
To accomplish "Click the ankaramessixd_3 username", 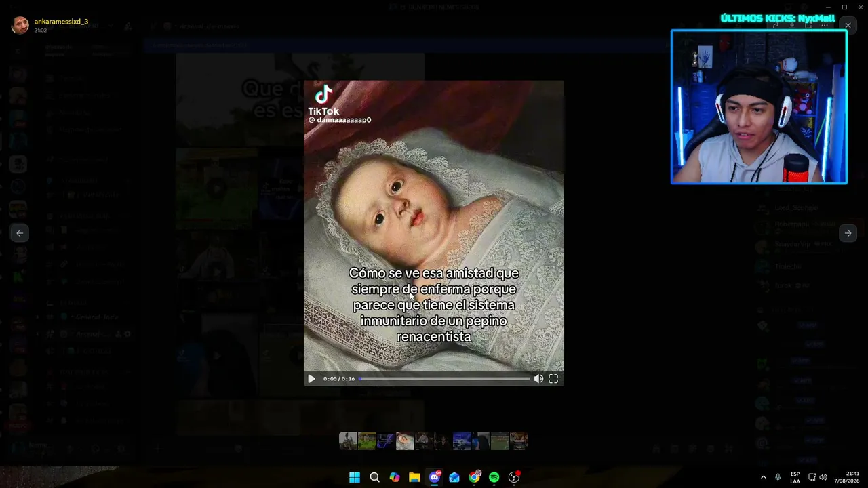I will coord(61,22).
